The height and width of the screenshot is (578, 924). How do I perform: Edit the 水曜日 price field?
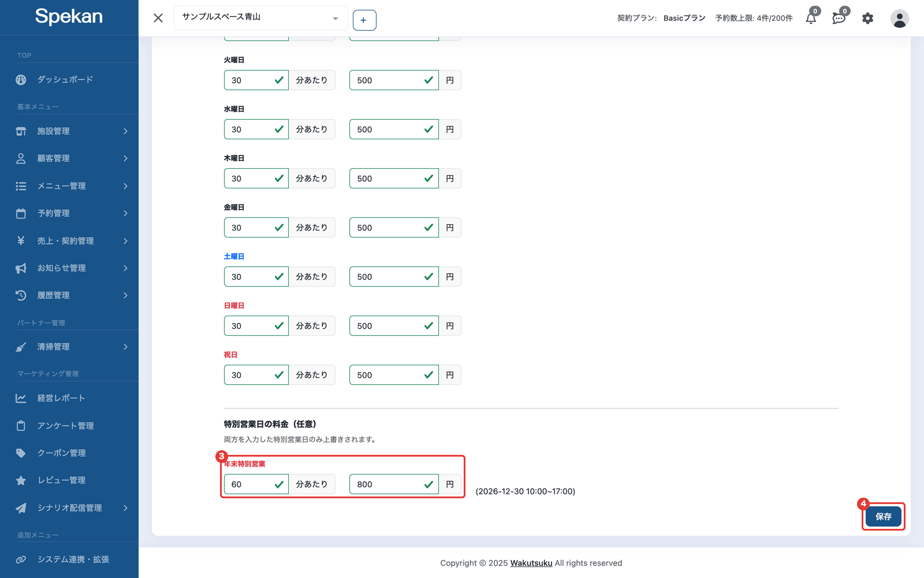coord(394,129)
